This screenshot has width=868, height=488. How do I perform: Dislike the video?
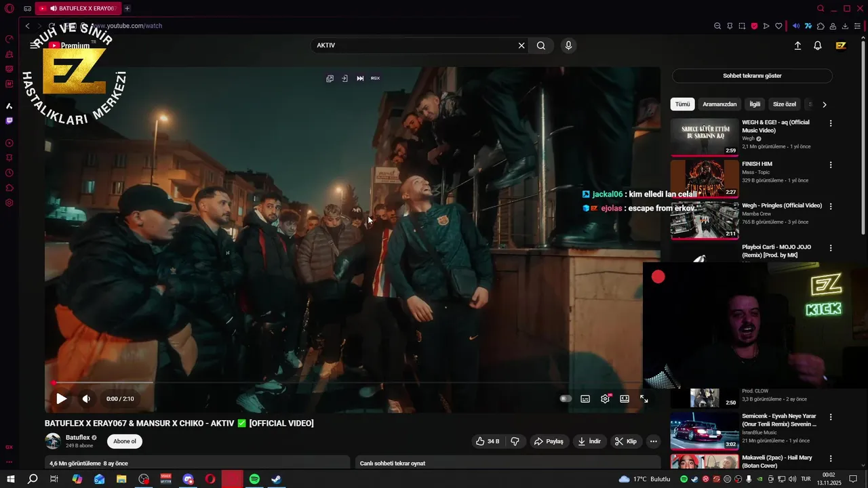point(515,441)
